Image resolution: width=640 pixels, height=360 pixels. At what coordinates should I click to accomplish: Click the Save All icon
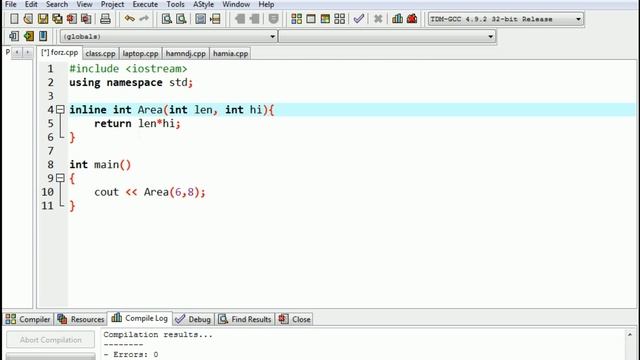click(x=57, y=19)
